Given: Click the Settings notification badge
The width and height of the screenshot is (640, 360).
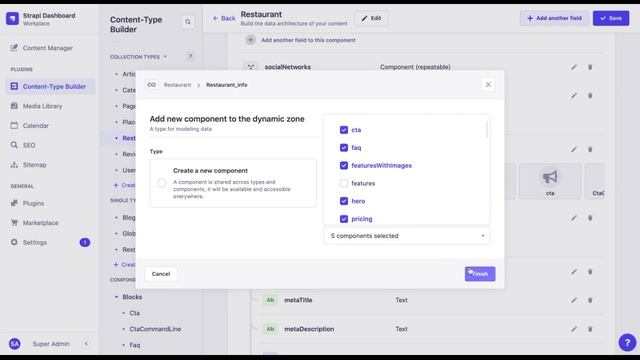Looking at the screenshot, I should [x=85, y=242].
